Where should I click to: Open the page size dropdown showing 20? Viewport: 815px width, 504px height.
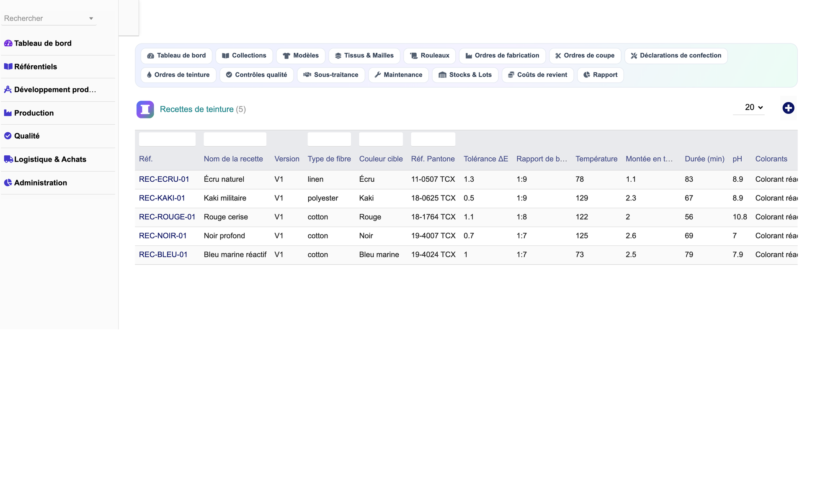coord(749,108)
